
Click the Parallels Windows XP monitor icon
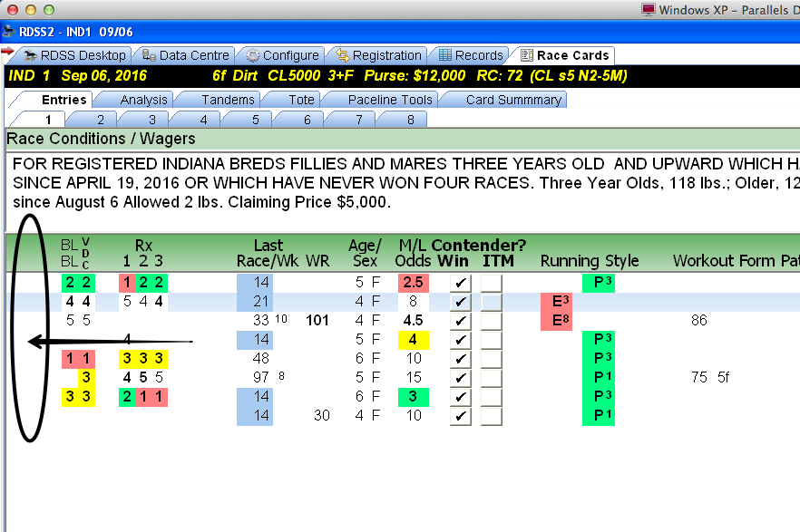coord(648,10)
